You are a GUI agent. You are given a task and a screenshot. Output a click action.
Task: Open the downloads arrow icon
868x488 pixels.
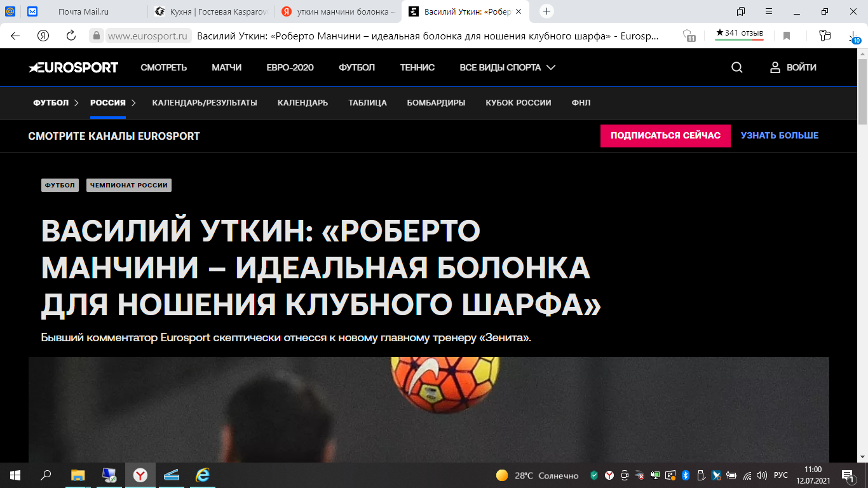pyautogui.click(x=855, y=36)
